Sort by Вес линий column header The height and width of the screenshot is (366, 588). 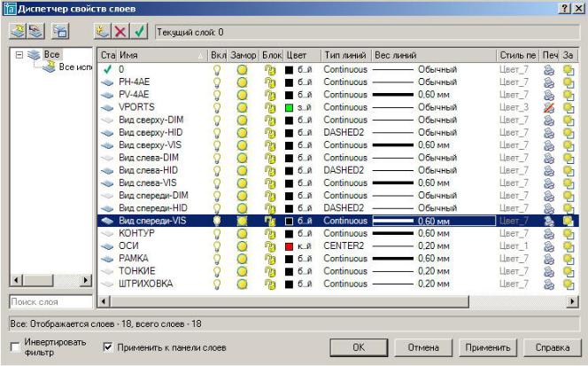[434, 55]
